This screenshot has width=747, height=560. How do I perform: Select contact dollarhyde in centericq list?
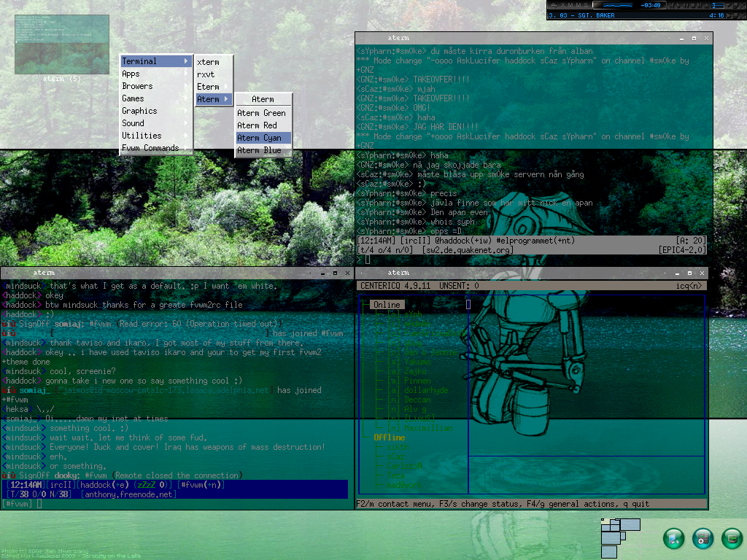[x=417, y=390]
